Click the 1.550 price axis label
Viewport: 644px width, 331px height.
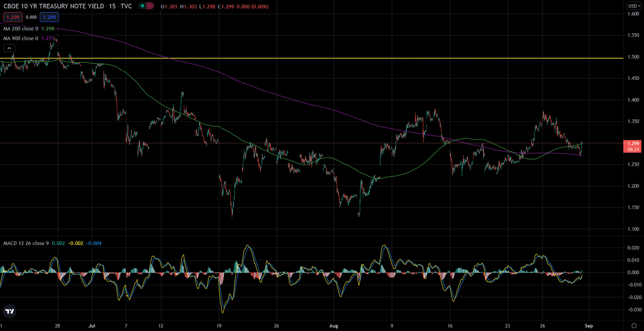(633, 35)
